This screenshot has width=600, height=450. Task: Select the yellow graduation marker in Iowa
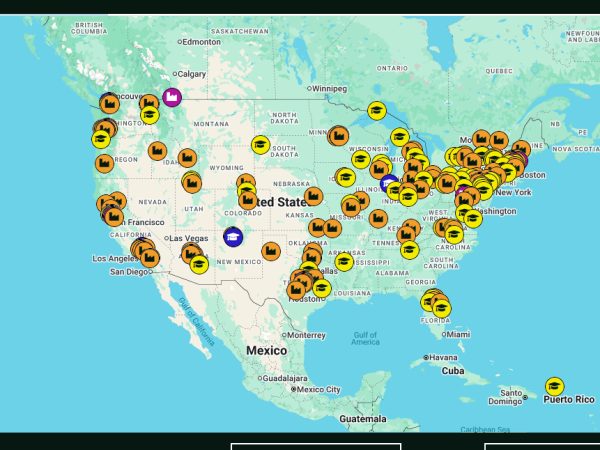346,177
